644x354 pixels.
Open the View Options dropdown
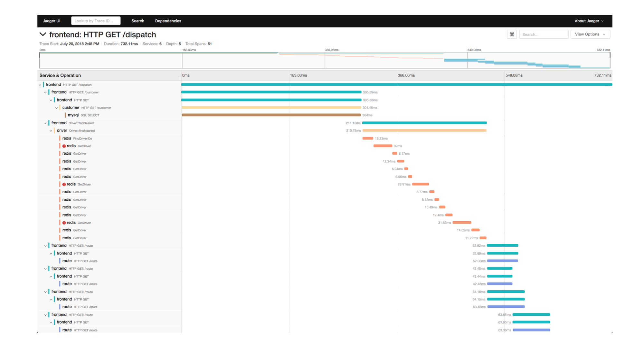click(x=590, y=34)
